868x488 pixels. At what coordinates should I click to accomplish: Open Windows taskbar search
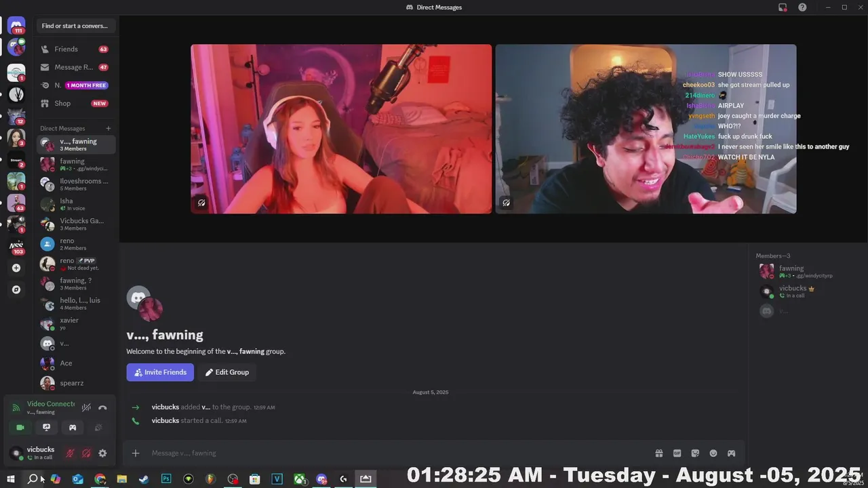point(33,479)
